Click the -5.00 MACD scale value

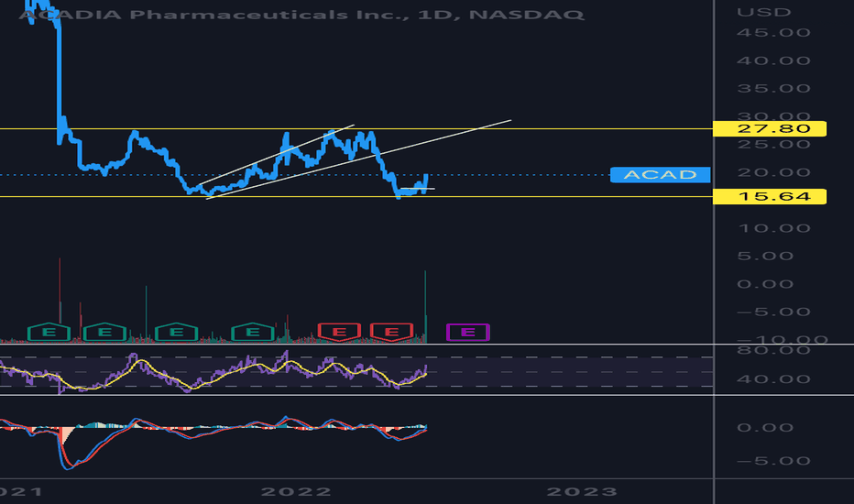pyautogui.click(x=773, y=461)
